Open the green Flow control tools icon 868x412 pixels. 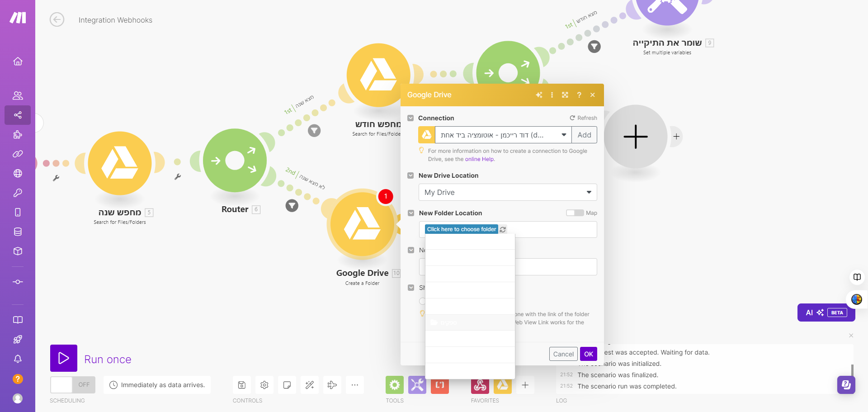click(x=395, y=385)
